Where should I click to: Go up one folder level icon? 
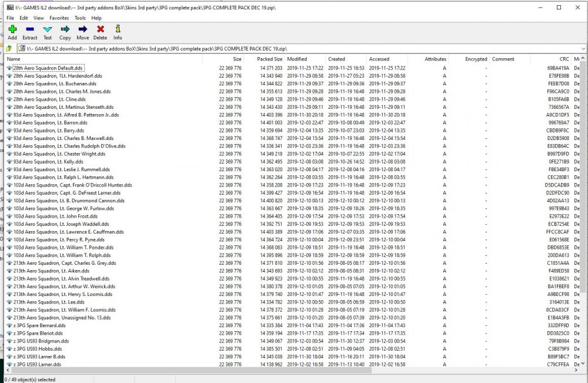(9, 48)
